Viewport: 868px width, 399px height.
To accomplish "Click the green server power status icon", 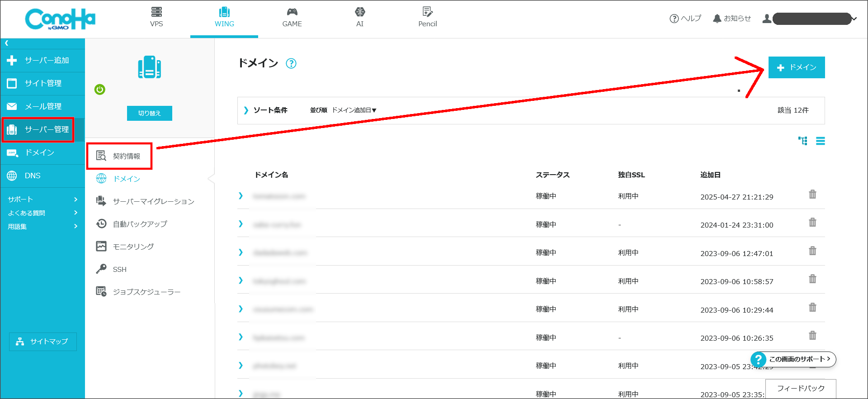I will (x=100, y=90).
